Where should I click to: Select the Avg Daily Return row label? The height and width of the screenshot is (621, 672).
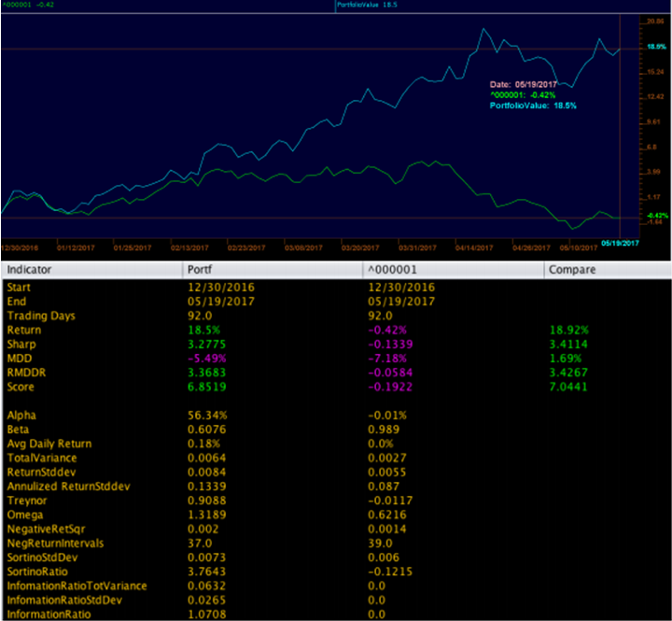tap(49, 444)
